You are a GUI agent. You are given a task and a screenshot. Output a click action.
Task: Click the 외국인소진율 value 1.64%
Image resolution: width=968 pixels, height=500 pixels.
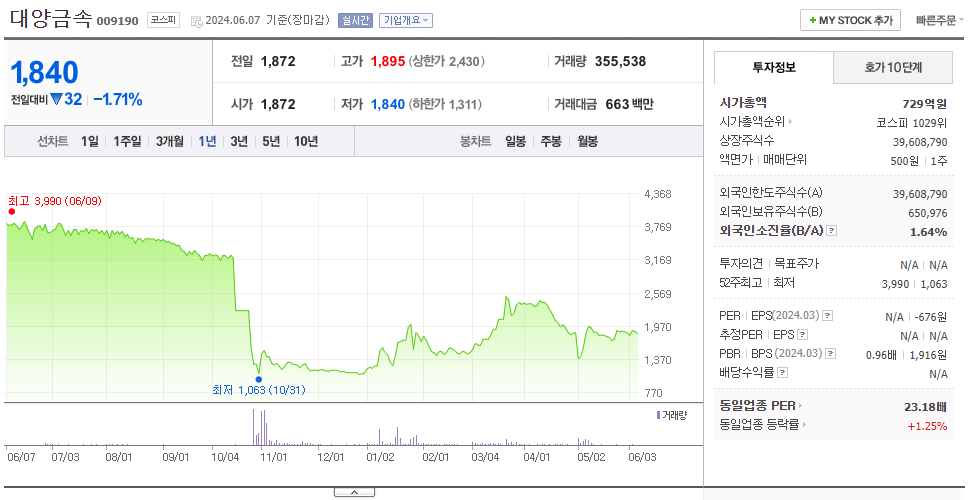tap(928, 232)
